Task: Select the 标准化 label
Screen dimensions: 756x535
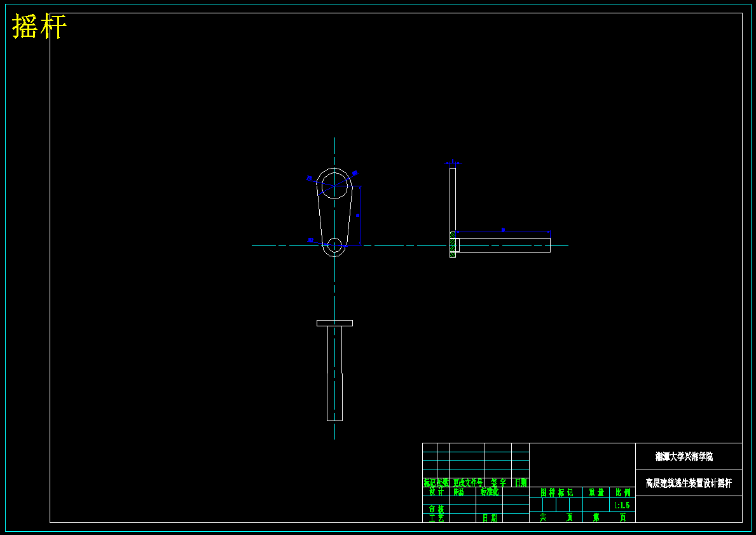Action: pyautogui.click(x=490, y=492)
